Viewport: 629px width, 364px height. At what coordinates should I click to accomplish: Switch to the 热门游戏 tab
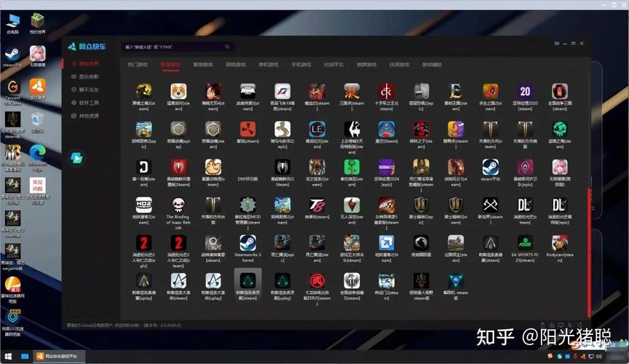(138, 64)
